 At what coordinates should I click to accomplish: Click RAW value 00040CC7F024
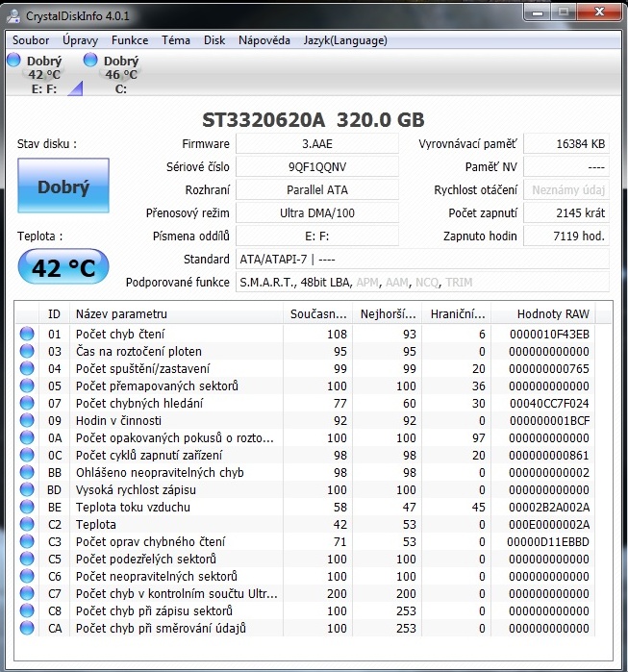click(x=549, y=403)
